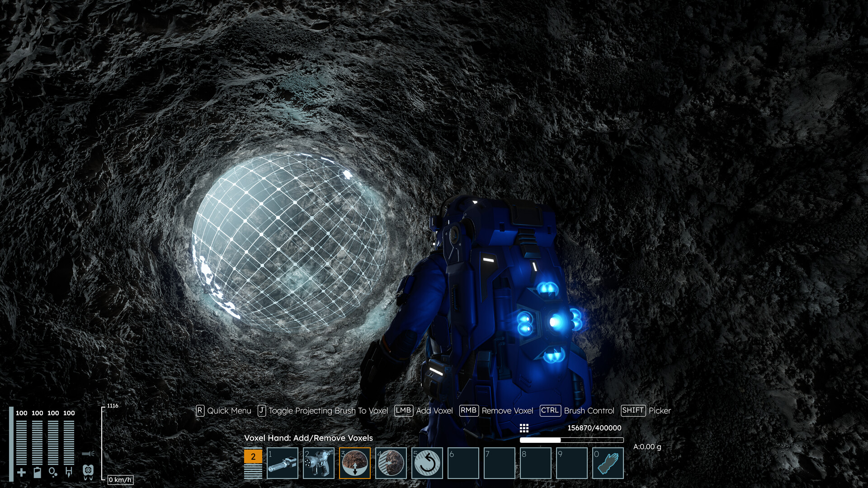The height and width of the screenshot is (488, 868).
Task: Click the 156870/400000 voxel fill progress bar
Action: point(572,439)
